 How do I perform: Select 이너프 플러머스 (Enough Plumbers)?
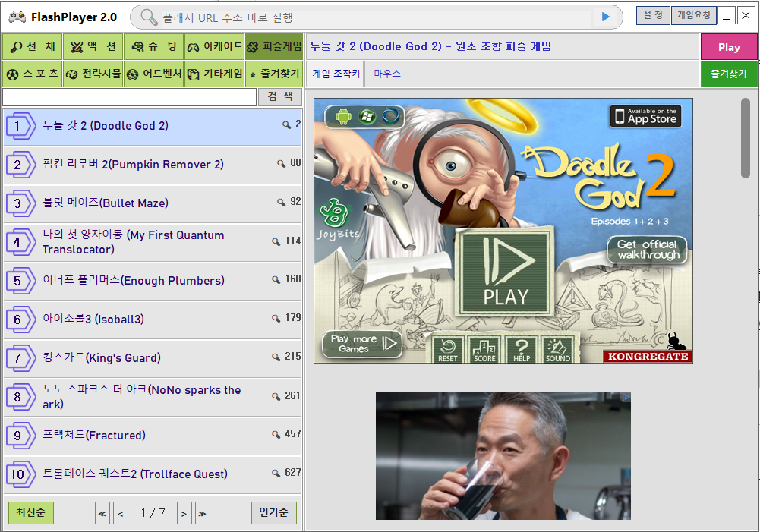[x=153, y=281]
